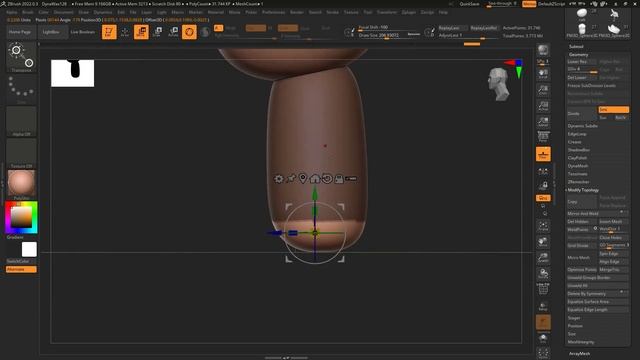Click the Gizmo sticky pin icon
The width and height of the screenshot is (640, 360).
(x=291, y=179)
